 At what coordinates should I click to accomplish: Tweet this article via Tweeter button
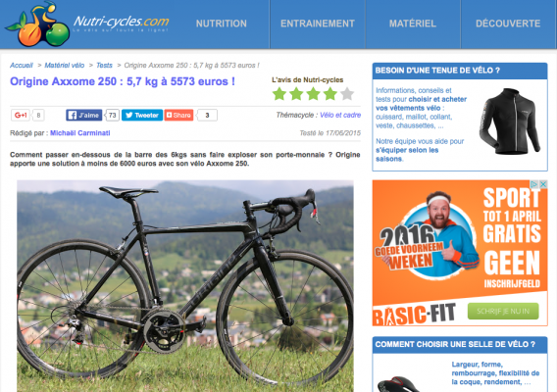click(x=142, y=115)
